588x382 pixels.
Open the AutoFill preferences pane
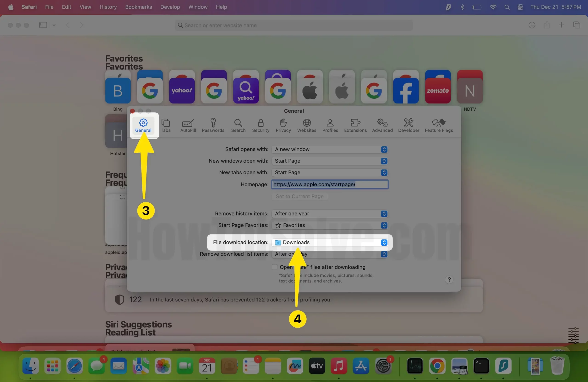click(188, 125)
